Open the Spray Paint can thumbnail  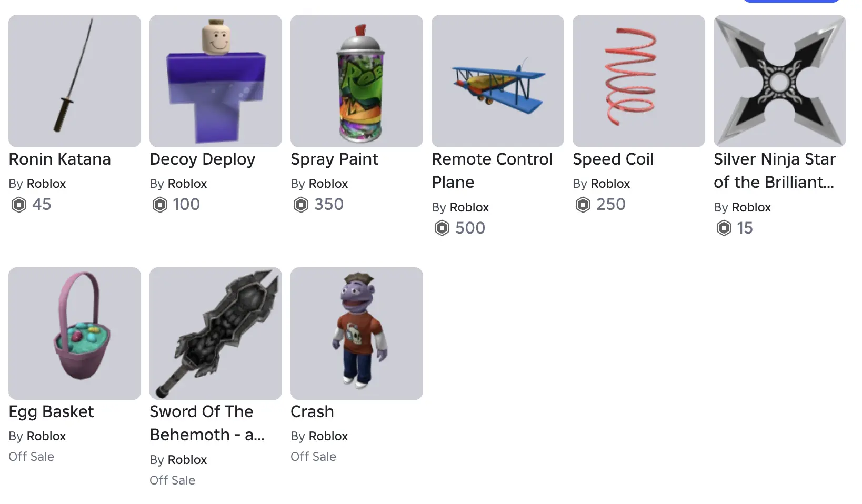tap(357, 81)
